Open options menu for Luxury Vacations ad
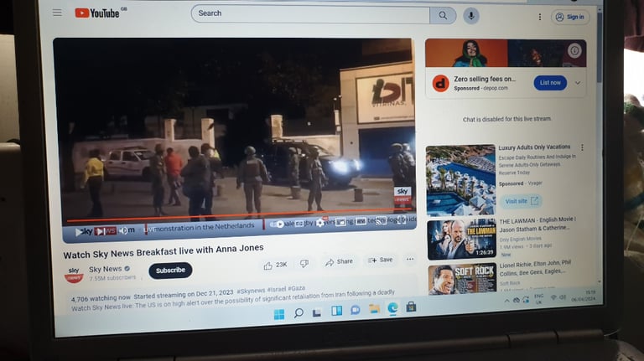 pyautogui.click(x=582, y=147)
